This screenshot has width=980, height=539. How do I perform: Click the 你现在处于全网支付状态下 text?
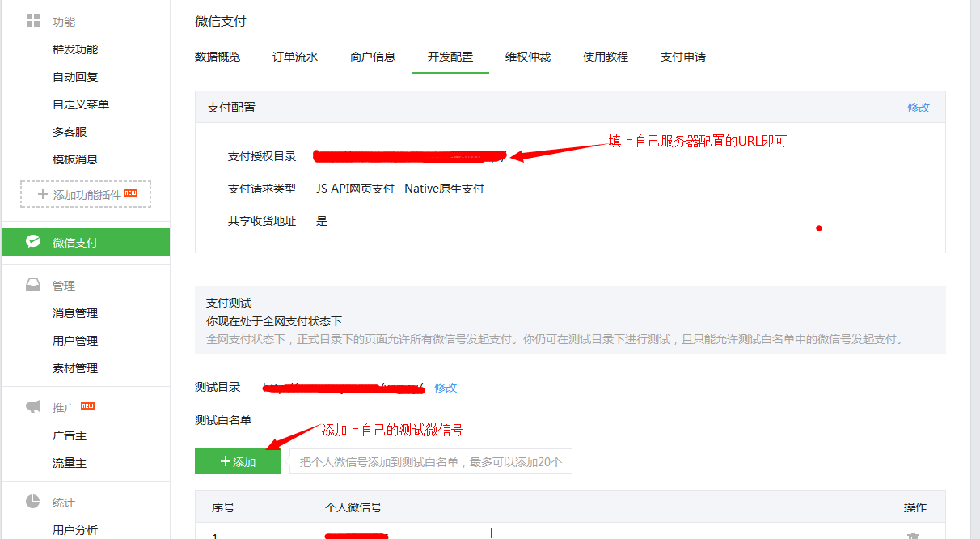[274, 321]
